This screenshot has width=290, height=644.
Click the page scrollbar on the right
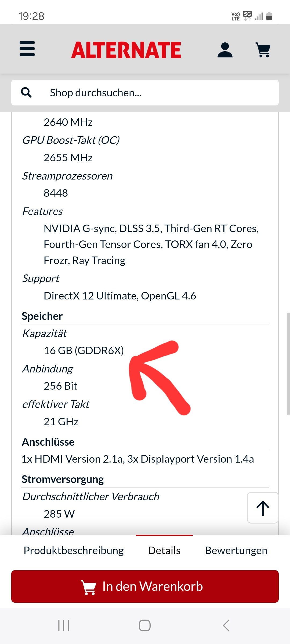pos(288,364)
